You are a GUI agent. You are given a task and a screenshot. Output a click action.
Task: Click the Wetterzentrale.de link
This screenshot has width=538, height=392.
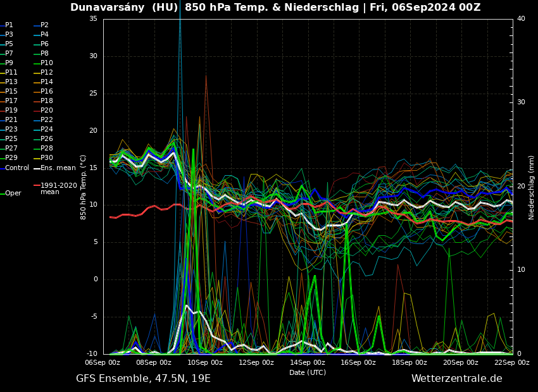coord(456,379)
